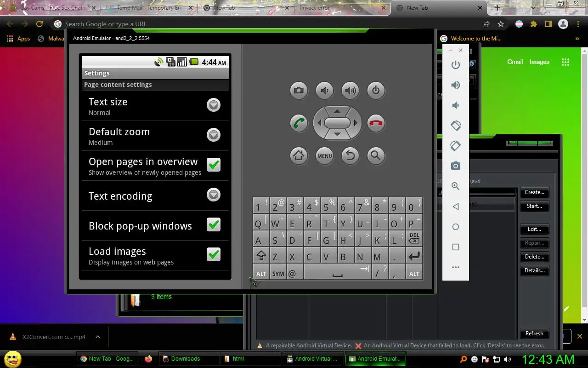The image size is (588, 368).
Task: Focus the Chrome address bar
Action: [x=266, y=24]
